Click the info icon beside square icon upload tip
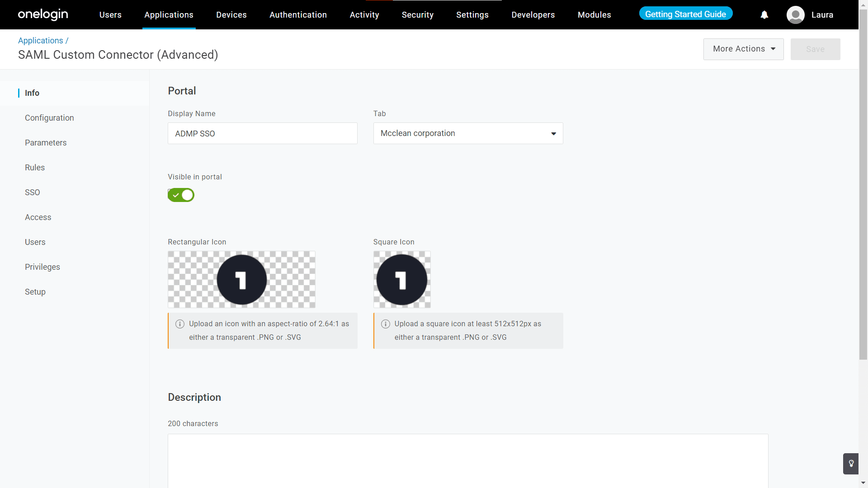868x488 pixels. (386, 324)
